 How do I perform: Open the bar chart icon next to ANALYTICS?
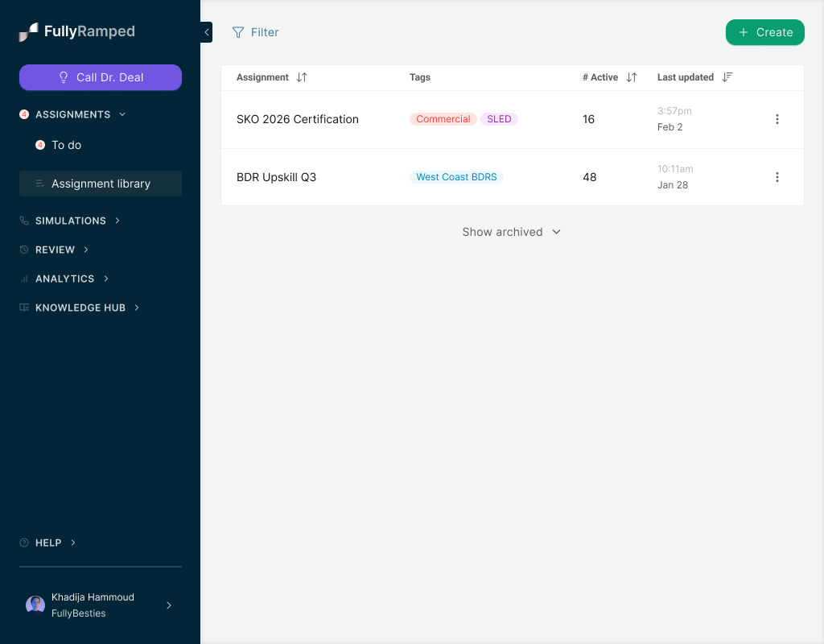coord(23,279)
